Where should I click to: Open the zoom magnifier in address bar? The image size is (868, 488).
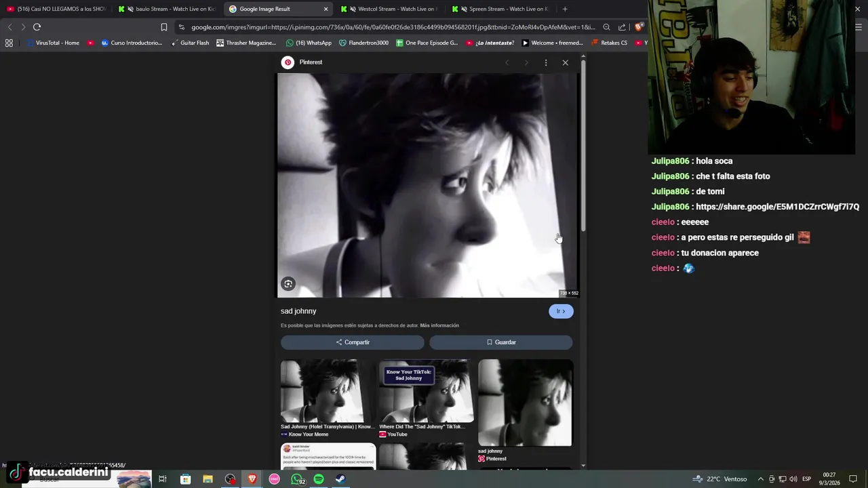pyautogui.click(x=606, y=27)
